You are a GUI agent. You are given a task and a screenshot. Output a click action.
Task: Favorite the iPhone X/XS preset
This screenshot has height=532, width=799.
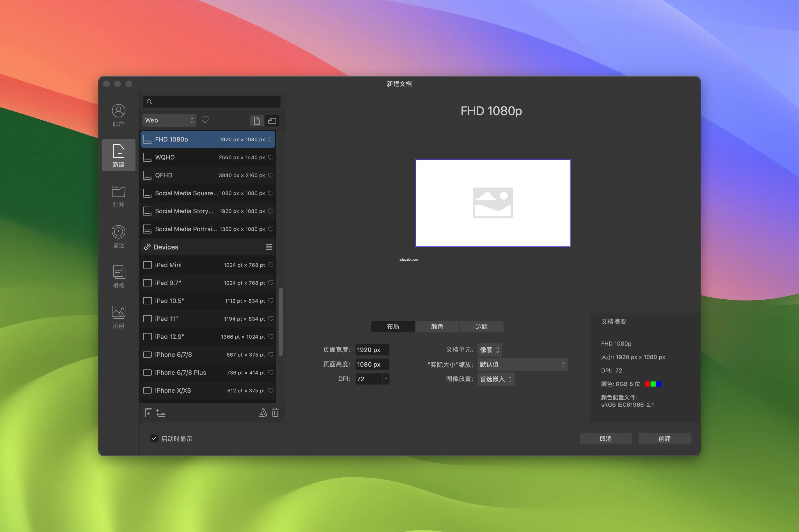tap(271, 390)
